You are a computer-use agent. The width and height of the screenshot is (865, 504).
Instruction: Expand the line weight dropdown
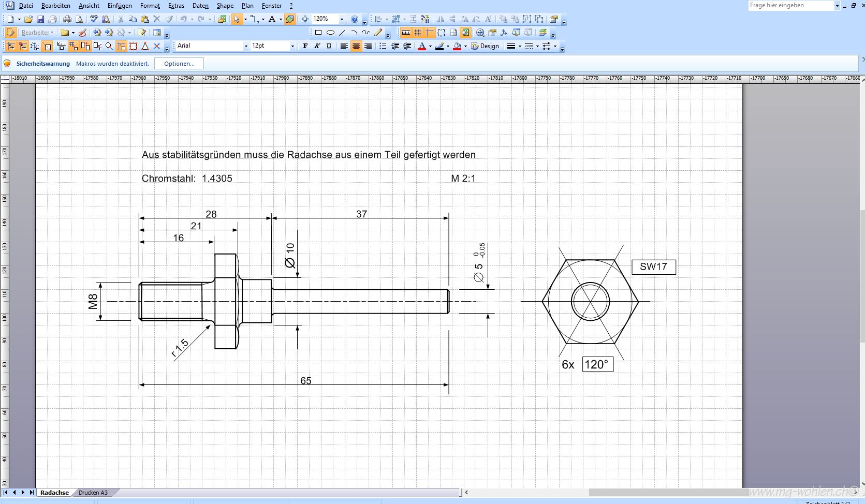pos(519,46)
